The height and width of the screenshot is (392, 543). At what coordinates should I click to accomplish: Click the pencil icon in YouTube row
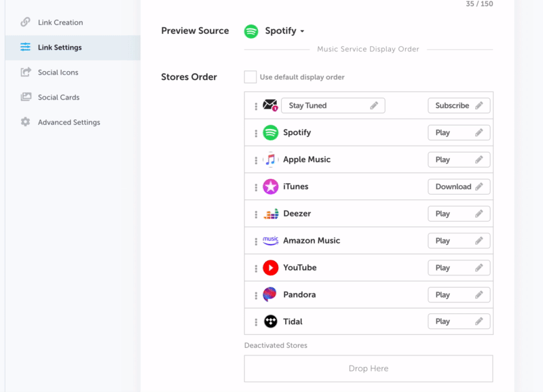click(x=479, y=267)
